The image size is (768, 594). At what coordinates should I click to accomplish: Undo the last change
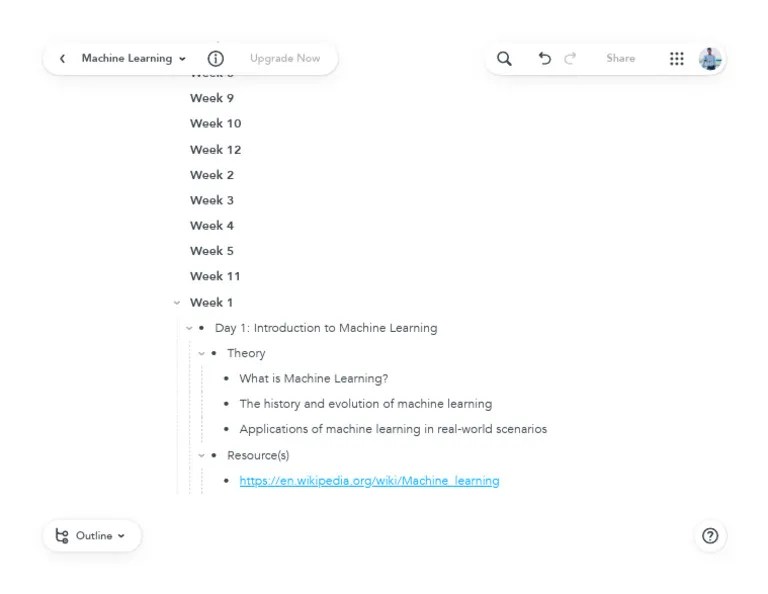pos(544,59)
